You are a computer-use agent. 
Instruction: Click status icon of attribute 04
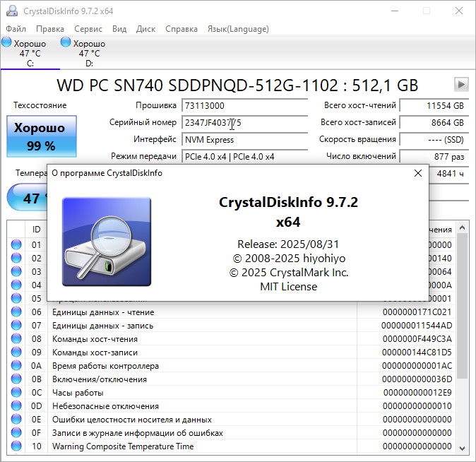click(x=16, y=285)
